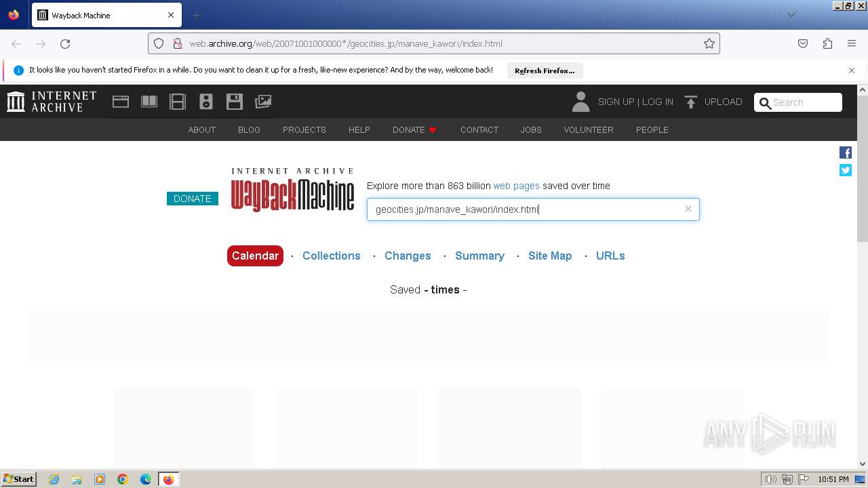Open the Audio (speaker) icon
Viewport: 868px width, 488px height.
pyautogui.click(x=206, y=102)
